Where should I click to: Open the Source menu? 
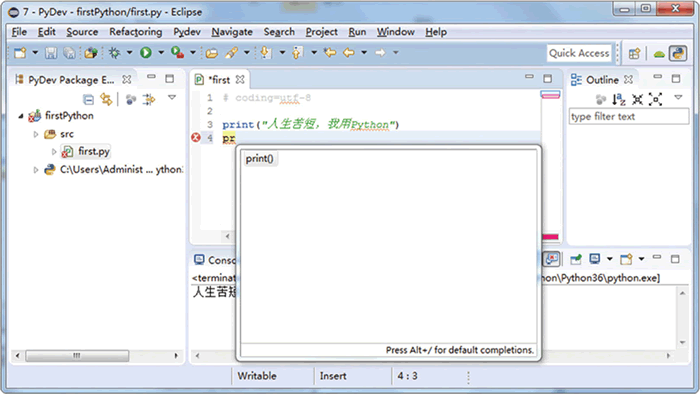tap(82, 32)
